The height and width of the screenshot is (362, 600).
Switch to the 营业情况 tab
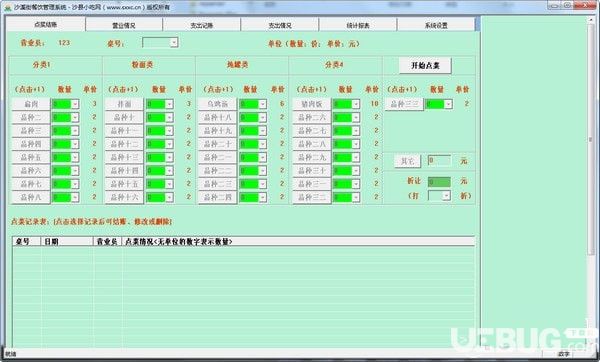tap(124, 25)
